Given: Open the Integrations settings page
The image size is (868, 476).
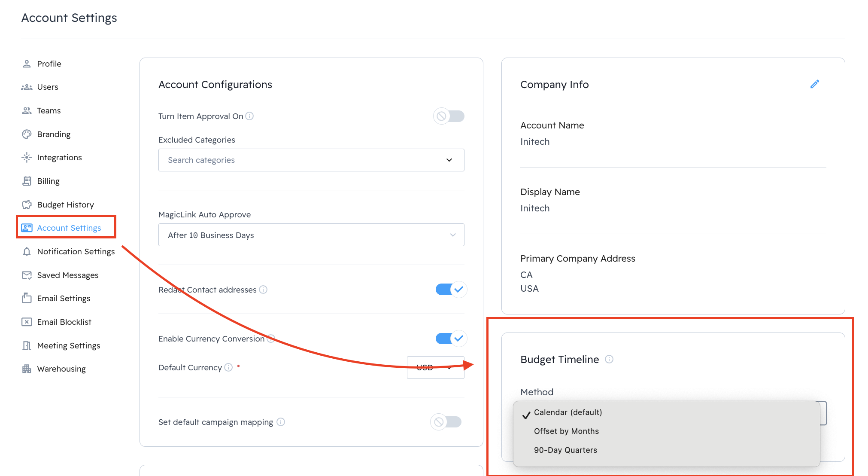Looking at the screenshot, I should pos(59,157).
